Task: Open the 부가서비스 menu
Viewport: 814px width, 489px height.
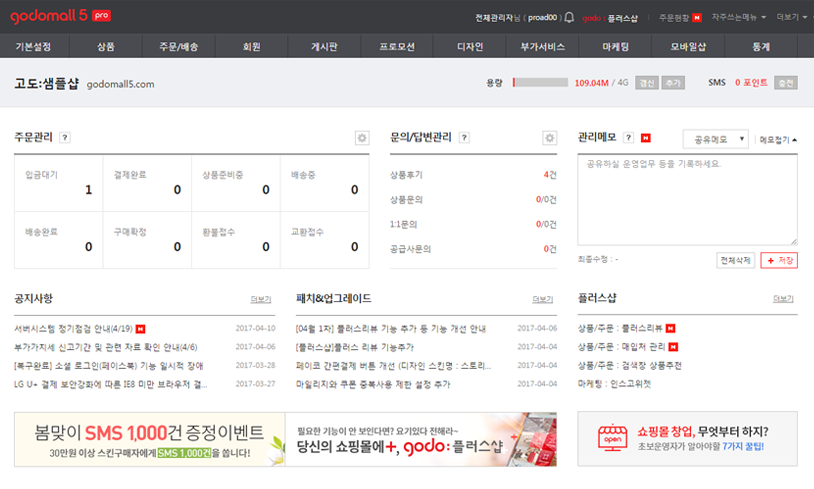Action: point(542,46)
